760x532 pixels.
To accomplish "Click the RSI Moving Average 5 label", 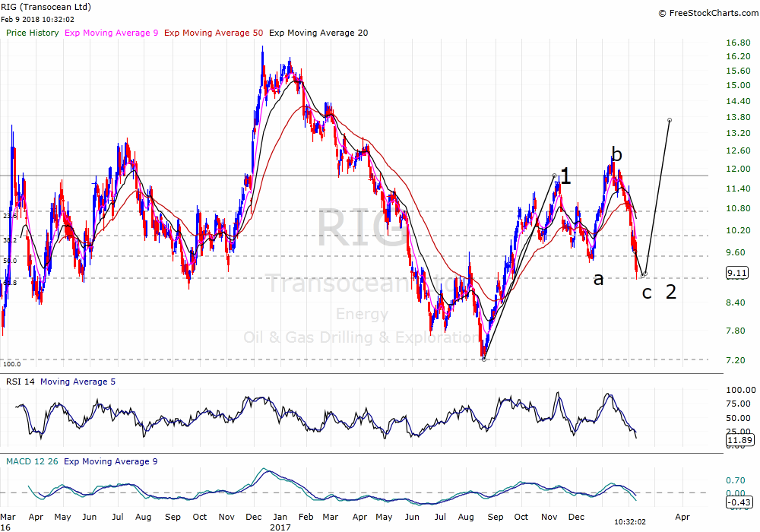I will pos(78,382).
